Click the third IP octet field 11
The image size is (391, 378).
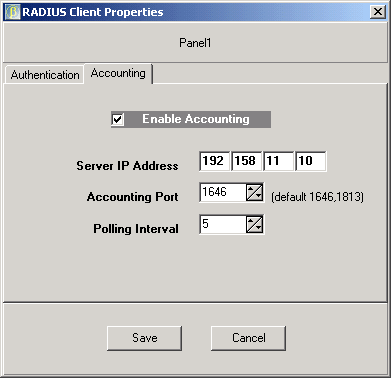tap(278, 161)
